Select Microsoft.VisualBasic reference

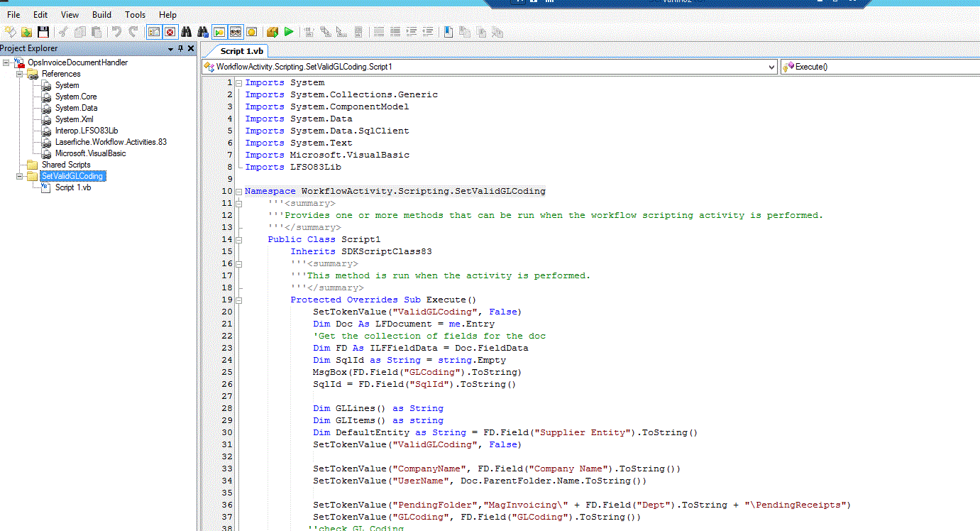point(90,153)
